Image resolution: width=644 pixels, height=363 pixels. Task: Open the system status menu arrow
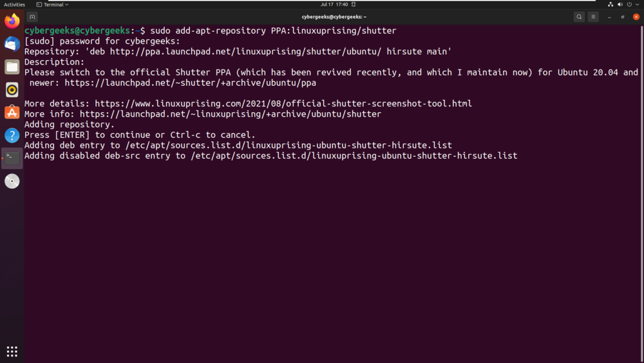pos(637,5)
